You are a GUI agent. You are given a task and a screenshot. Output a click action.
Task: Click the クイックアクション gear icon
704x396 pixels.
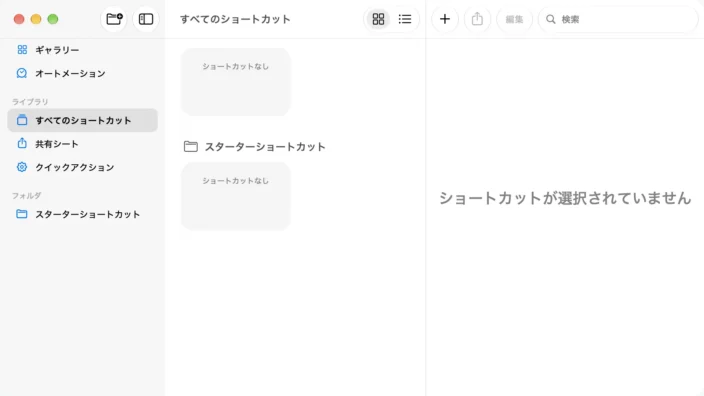(22, 167)
